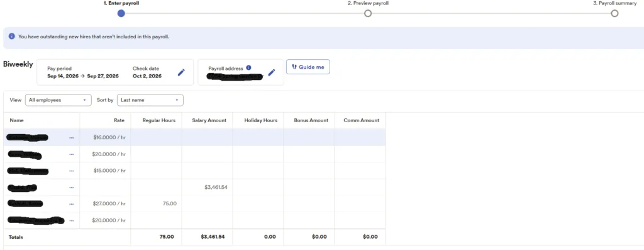Select the Enter payroll step circle
The height and width of the screenshot is (250, 644).
[121, 13]
